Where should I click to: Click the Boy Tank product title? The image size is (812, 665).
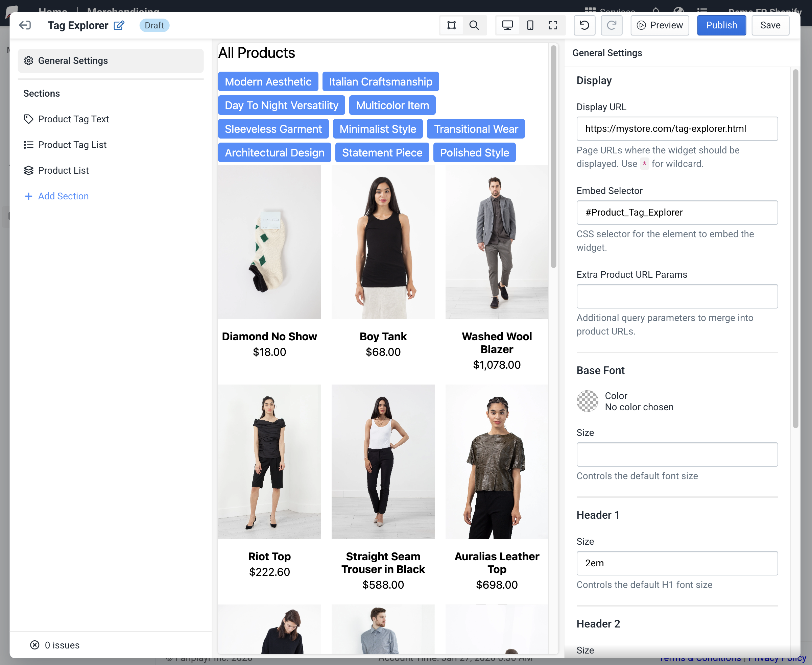click(383, 337)
